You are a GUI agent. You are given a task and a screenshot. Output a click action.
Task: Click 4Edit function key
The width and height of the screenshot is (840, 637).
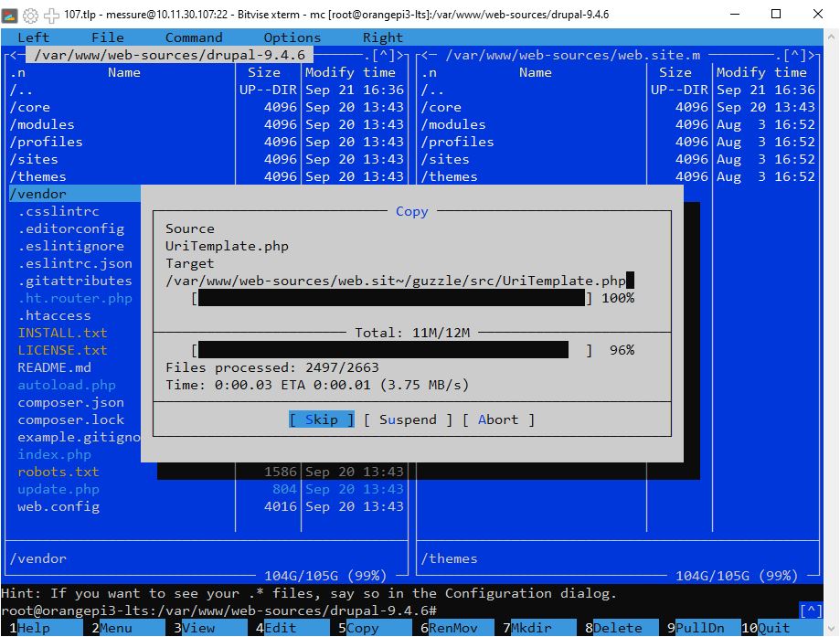coord(288,628)
